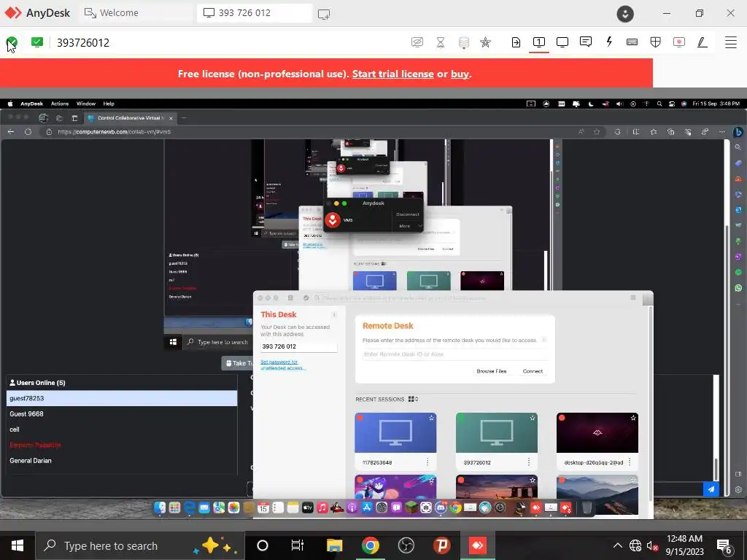Image resolution: width=747 pixels, height=560 pixels.
Task: Favorite the 393726012 session with star
Action: pyautogui.click(x=532, y=418)
